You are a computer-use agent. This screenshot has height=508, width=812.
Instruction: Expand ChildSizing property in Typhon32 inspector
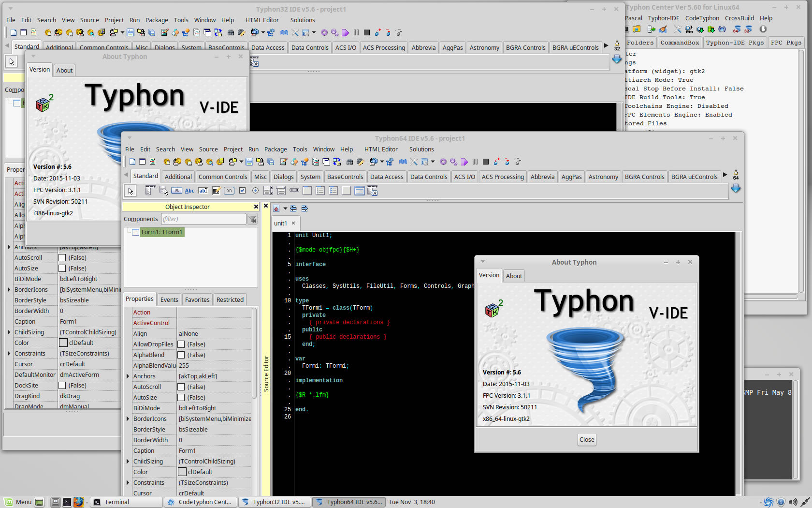[9, 332]
